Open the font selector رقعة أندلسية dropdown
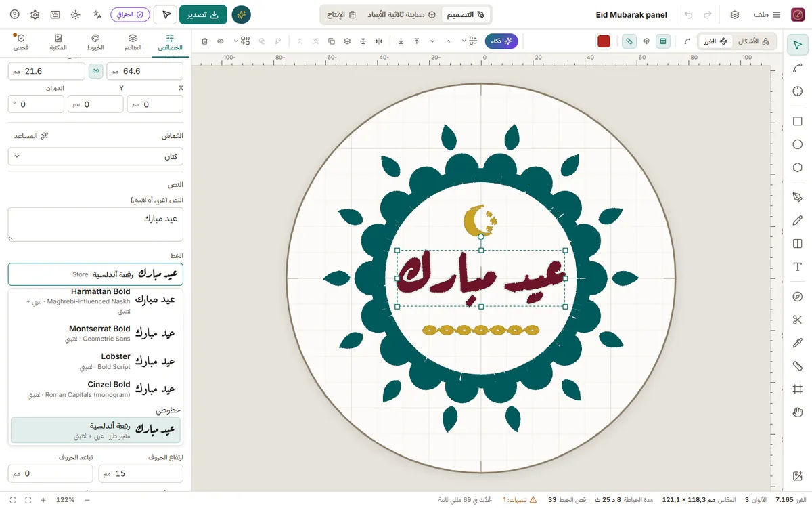812x508 pixels. [x=95, y=274]
